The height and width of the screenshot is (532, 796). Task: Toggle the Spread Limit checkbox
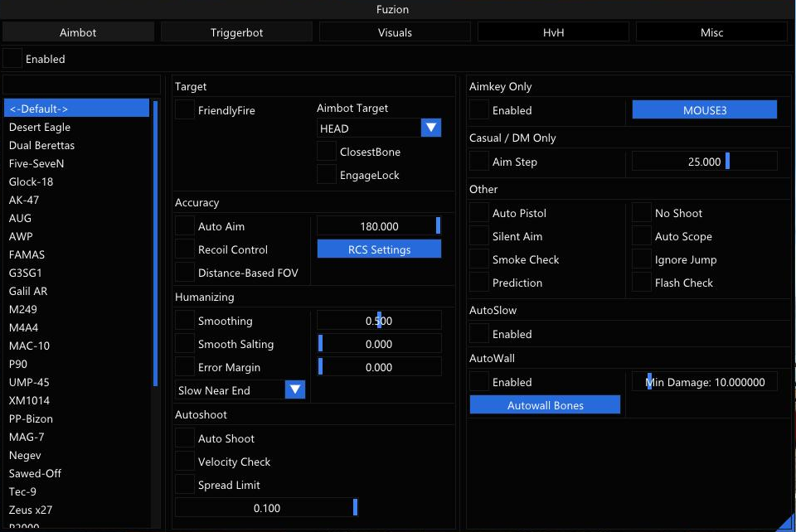click(185, 485)
